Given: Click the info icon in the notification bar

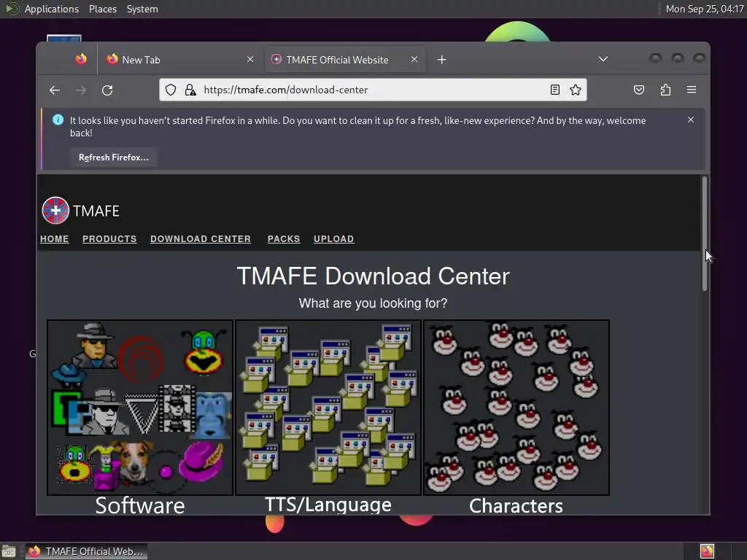Looking at the screenshot, I should click(58, 120).
